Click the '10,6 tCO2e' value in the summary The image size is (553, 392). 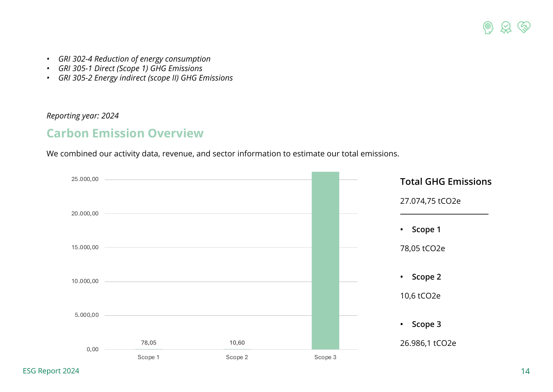(420, 296)
